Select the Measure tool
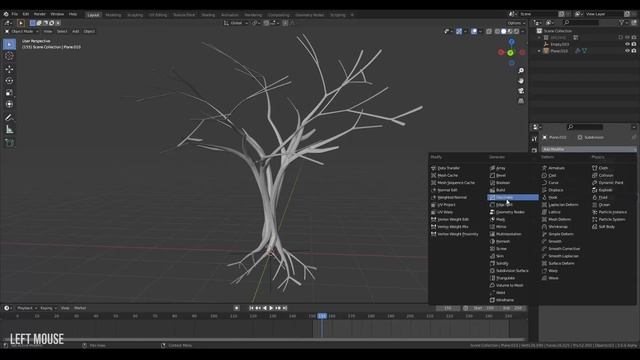The width and height of the screenshot is (640, 360). [x=9, y=130]
